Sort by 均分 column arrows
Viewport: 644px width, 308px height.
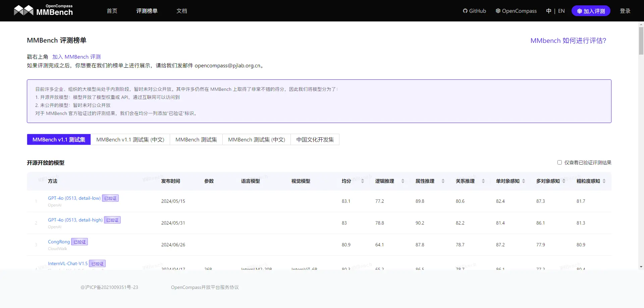[x=363, y=181]
